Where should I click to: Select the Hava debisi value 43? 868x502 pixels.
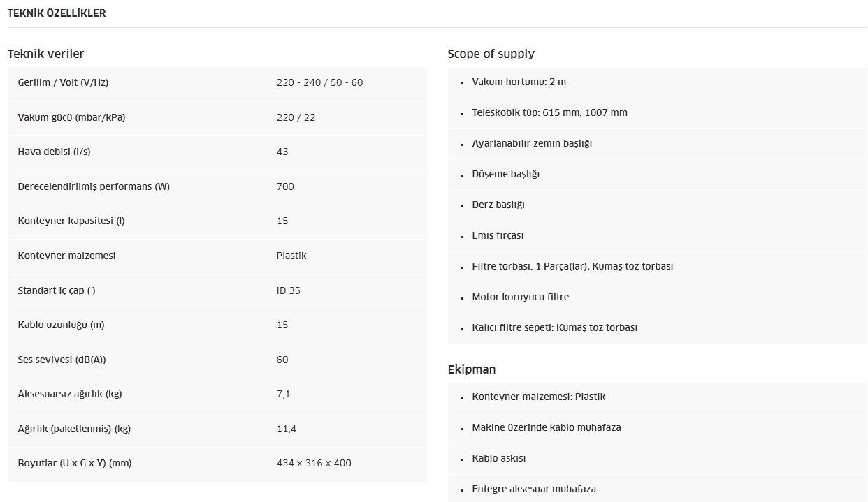click(x=282, y=152)
